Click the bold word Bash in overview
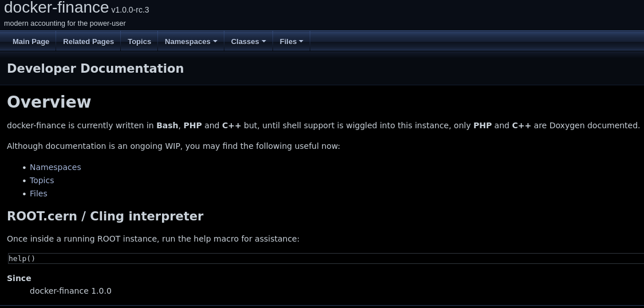 [167, 125]
